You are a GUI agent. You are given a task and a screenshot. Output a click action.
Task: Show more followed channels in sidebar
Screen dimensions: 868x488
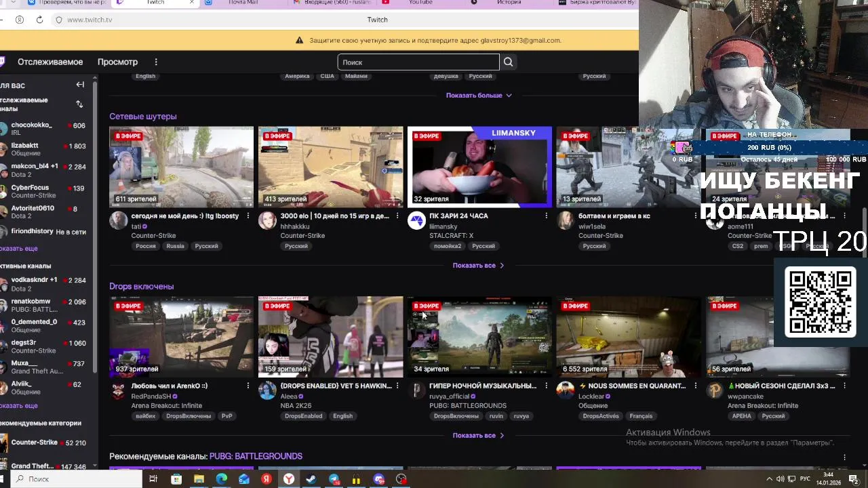pos(18,249)
